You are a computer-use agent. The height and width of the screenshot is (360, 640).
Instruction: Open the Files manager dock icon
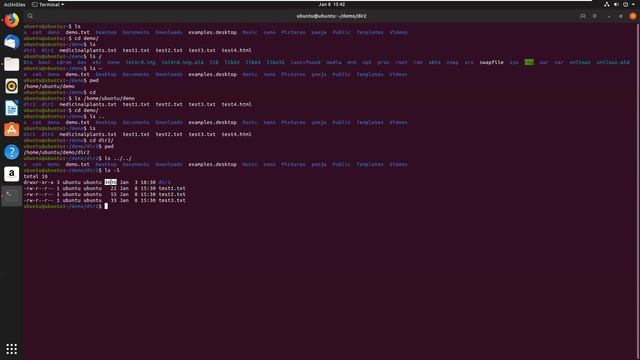tap(11, 64)
